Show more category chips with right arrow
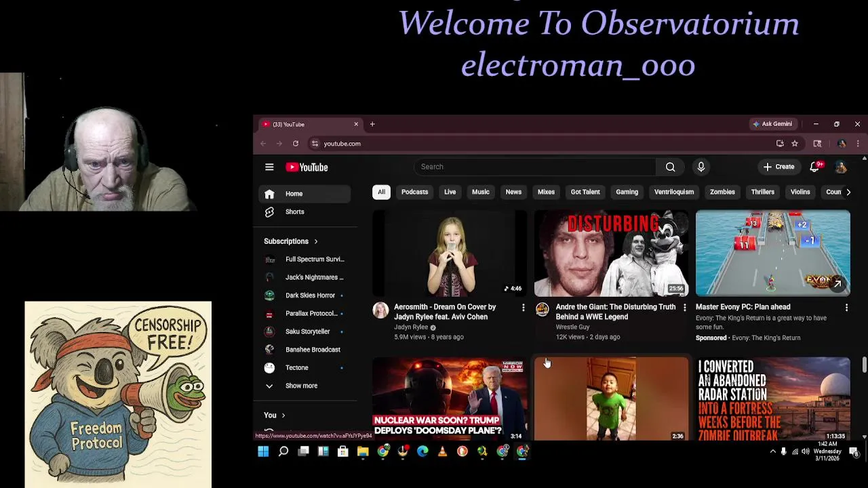Viewport: 868px width, 488px height. 848,192
